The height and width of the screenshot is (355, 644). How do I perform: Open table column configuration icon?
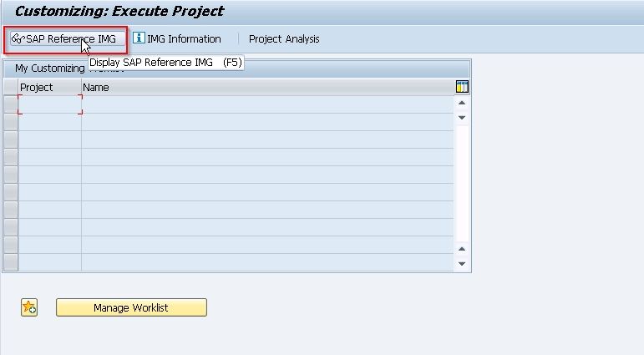click(x=462, y=87)
